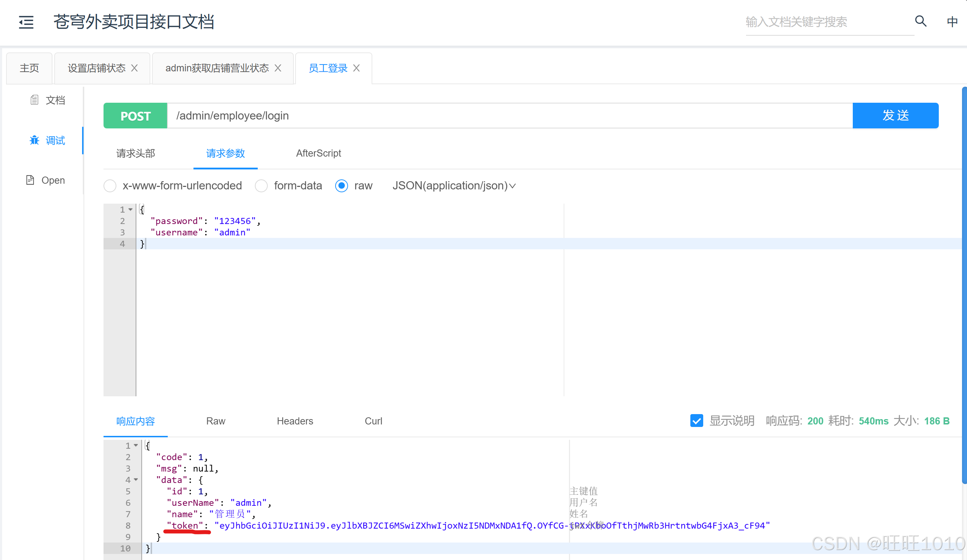Click the sidebar collapse menu icon
Image resolution: width=967 pixels, height=560 pixels.
(x=26, y=22)
